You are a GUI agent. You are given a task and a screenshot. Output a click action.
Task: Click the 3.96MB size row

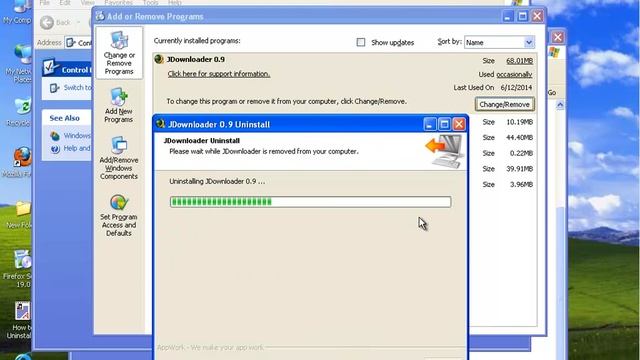click(x=507, y=184)
